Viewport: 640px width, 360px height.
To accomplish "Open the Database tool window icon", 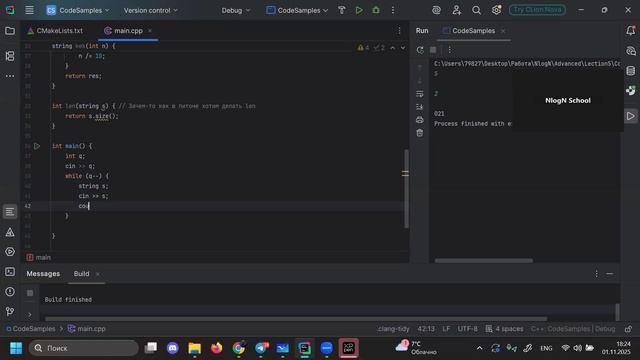I will tap(631, 71).
